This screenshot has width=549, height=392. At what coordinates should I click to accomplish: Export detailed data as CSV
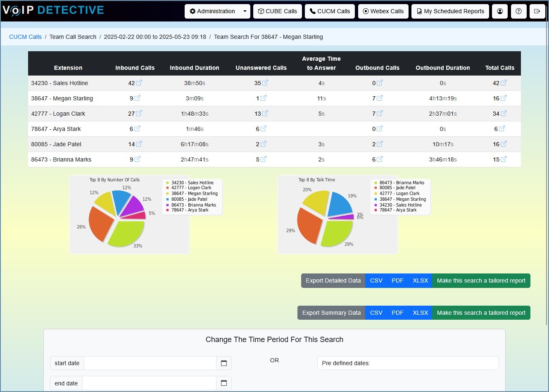pyautogui.click(x=376, y=280)
